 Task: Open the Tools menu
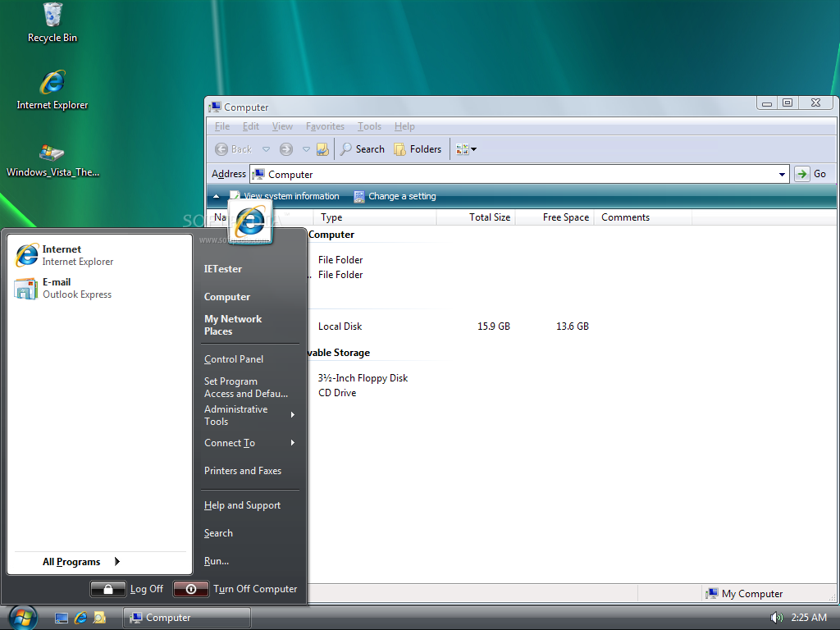tap(369, 126)
